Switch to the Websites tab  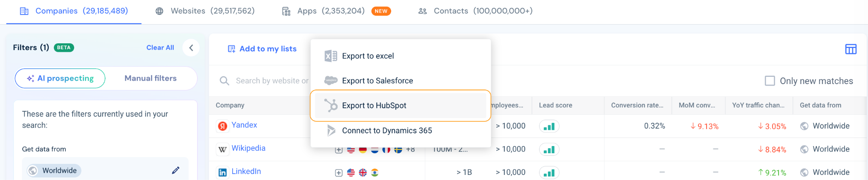click(205, 11)
